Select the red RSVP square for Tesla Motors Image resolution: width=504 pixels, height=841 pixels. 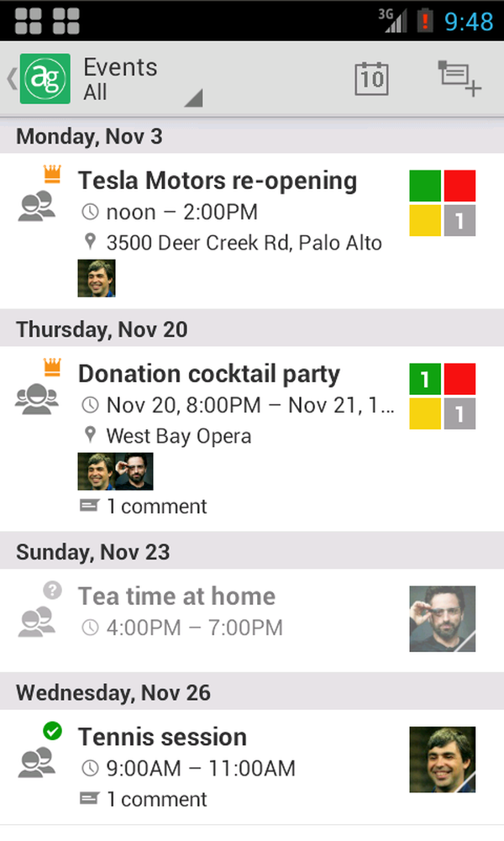459,186
